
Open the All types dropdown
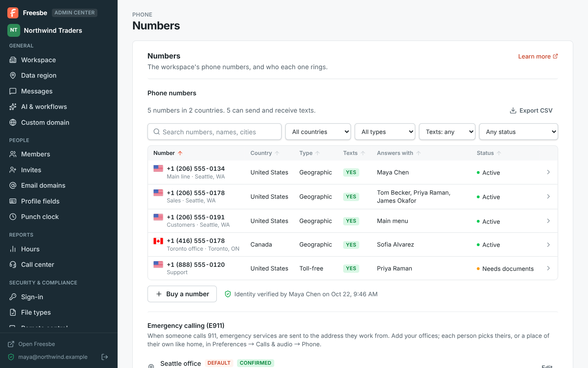click(x=385, y=132)
